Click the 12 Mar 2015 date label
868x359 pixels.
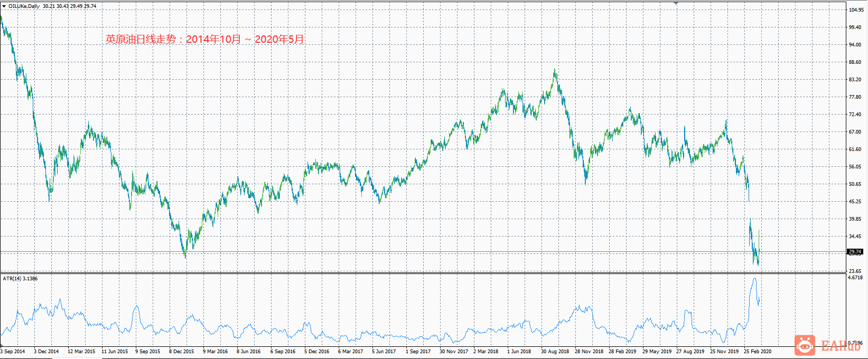[82, 351]
